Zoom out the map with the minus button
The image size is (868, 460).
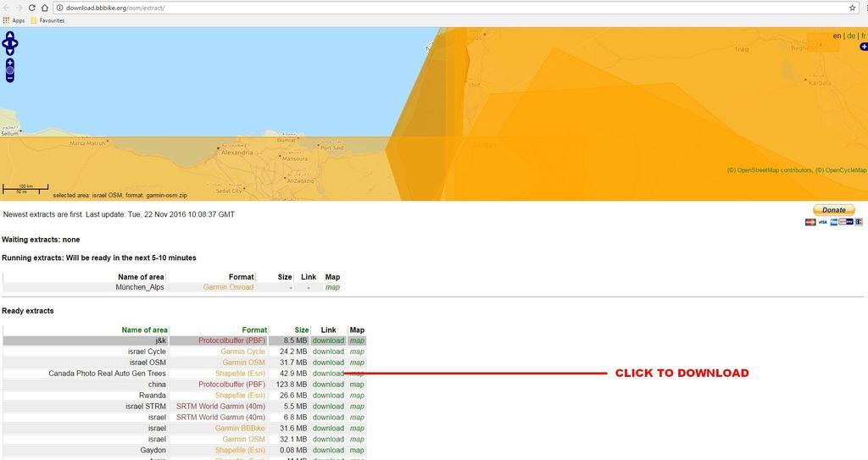coord(10,78)
